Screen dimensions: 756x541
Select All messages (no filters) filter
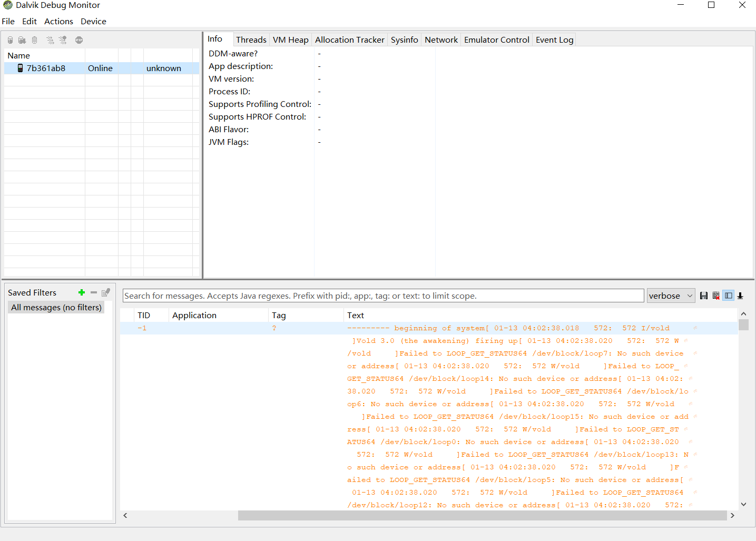point(56,307)
